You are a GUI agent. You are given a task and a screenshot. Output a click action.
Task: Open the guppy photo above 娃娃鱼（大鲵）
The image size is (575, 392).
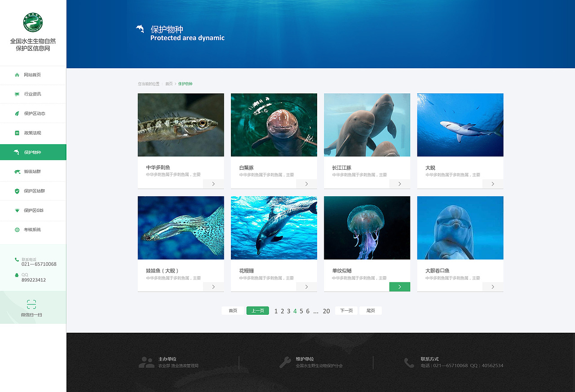[x=181, y=228]
